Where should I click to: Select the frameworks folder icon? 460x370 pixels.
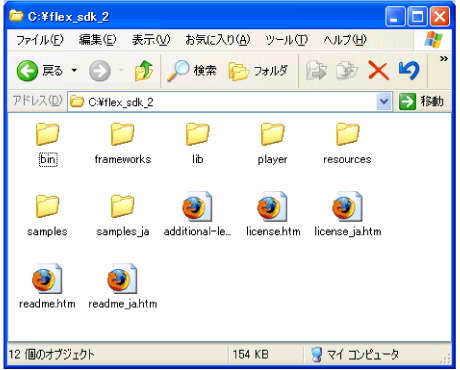[123, 134]
